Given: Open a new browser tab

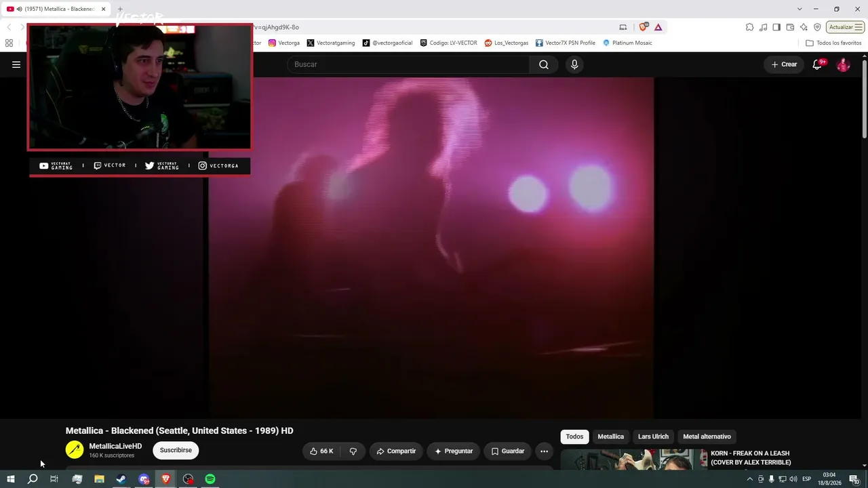Looking at the screenshot, I should 120,9.
